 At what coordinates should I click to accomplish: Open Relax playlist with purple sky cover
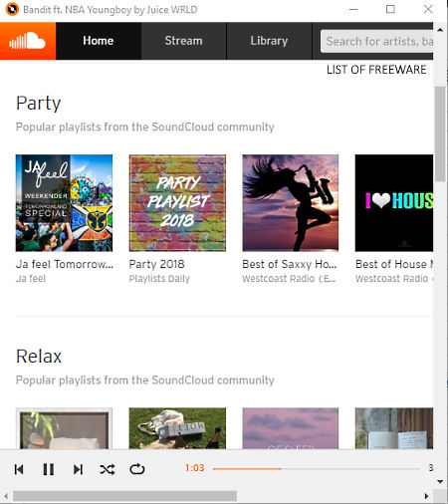(x=291, y=428)
